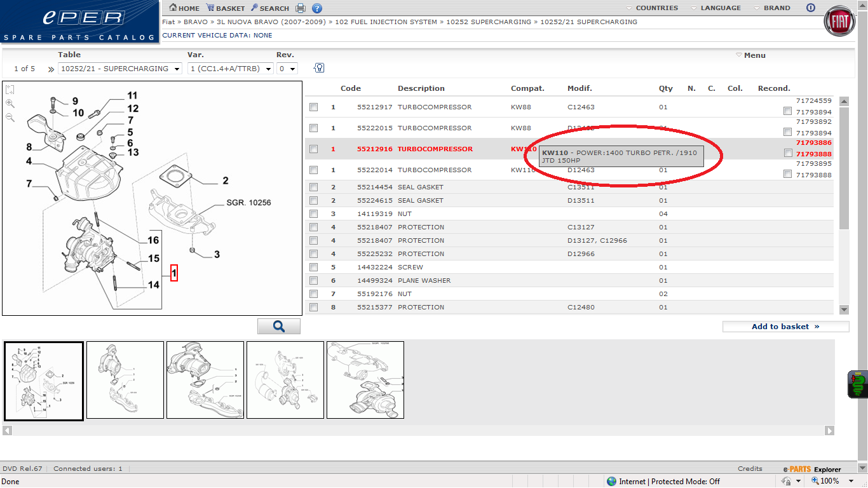Click part code 55218407 with C13127
The height and width of the screenshot is (488, 868).
point(375,227)
